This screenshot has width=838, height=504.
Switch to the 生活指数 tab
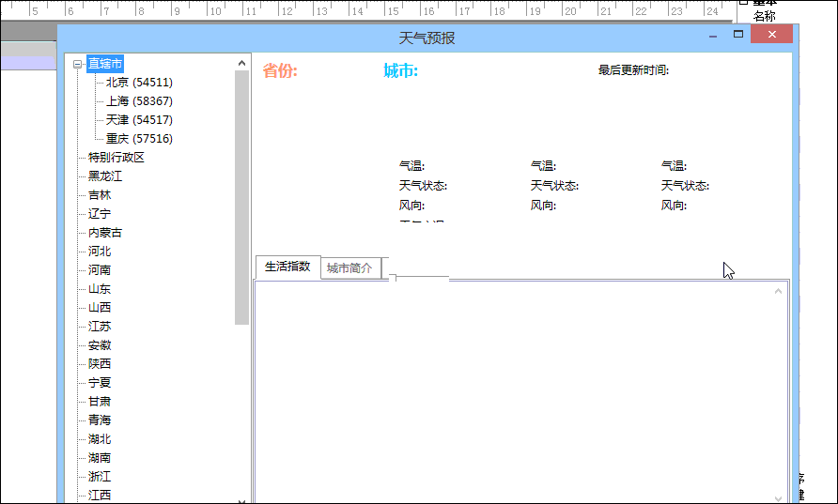click(x=287, y=267)
